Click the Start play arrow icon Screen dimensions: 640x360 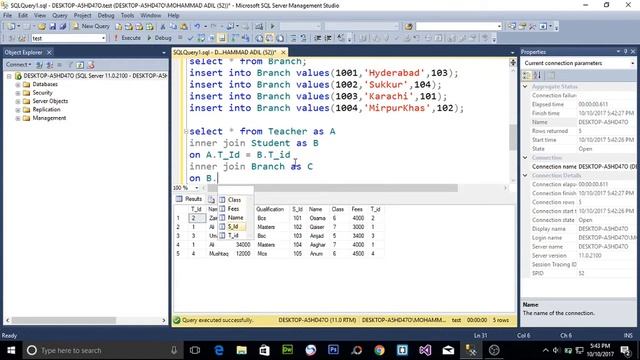pos(272,27)
